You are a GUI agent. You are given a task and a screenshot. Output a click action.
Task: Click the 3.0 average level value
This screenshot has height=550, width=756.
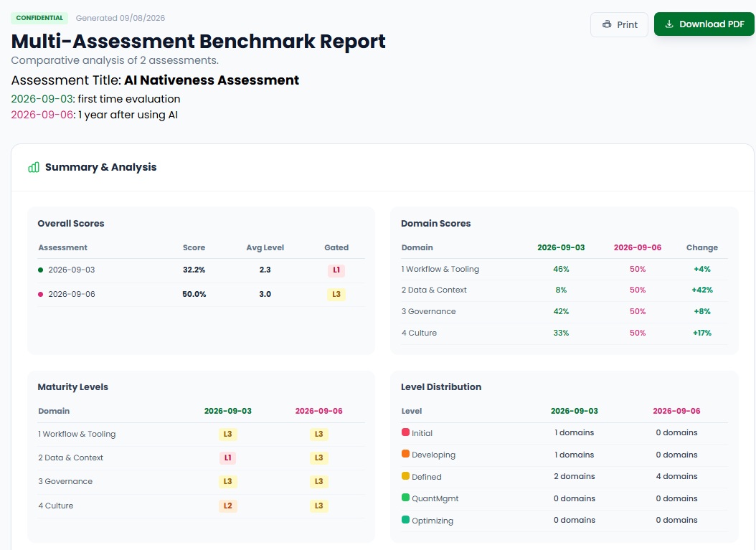click(265, 294)
